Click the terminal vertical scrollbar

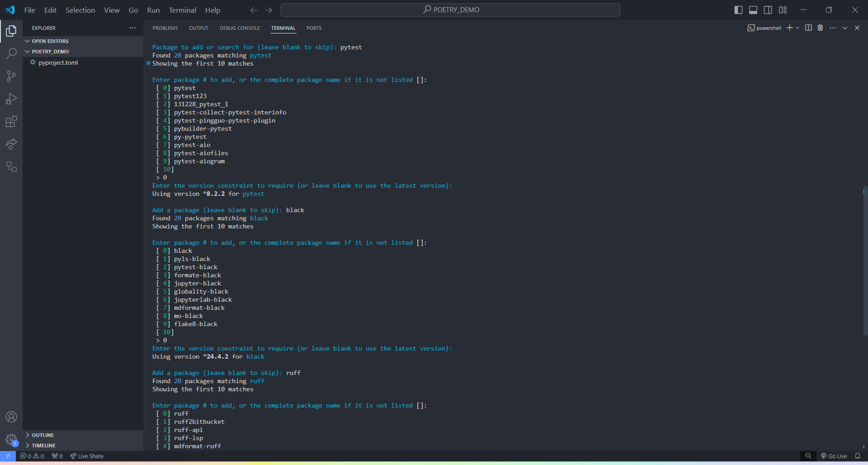tap(865, 261)
